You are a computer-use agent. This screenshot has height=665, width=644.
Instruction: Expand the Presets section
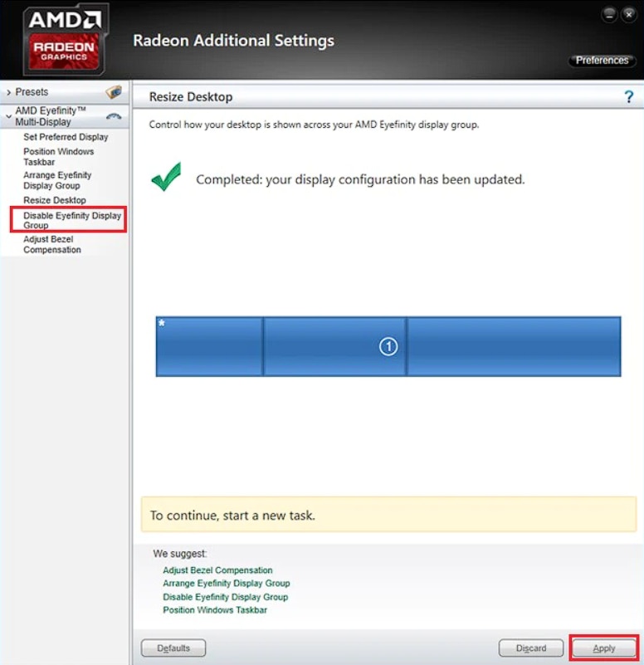(x=8, y=92)
